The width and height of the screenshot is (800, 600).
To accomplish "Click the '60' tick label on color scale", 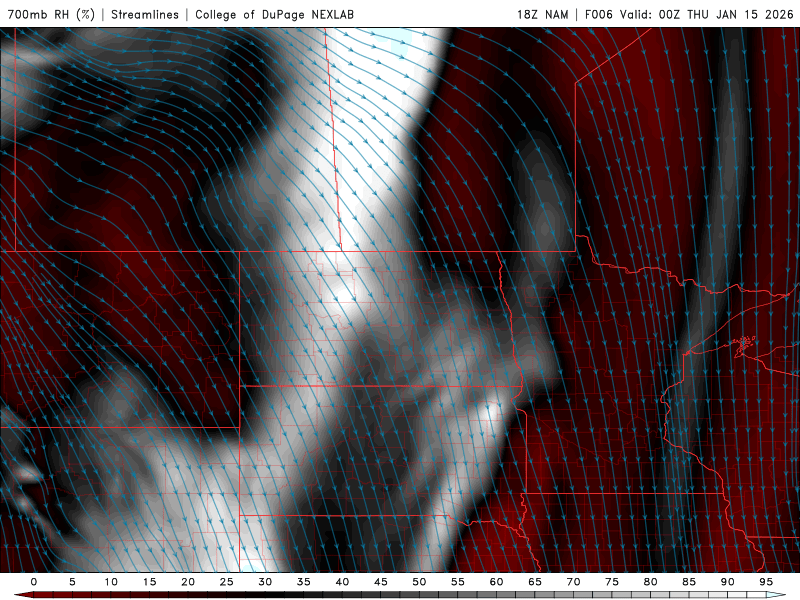I will [x=496, y=582].
